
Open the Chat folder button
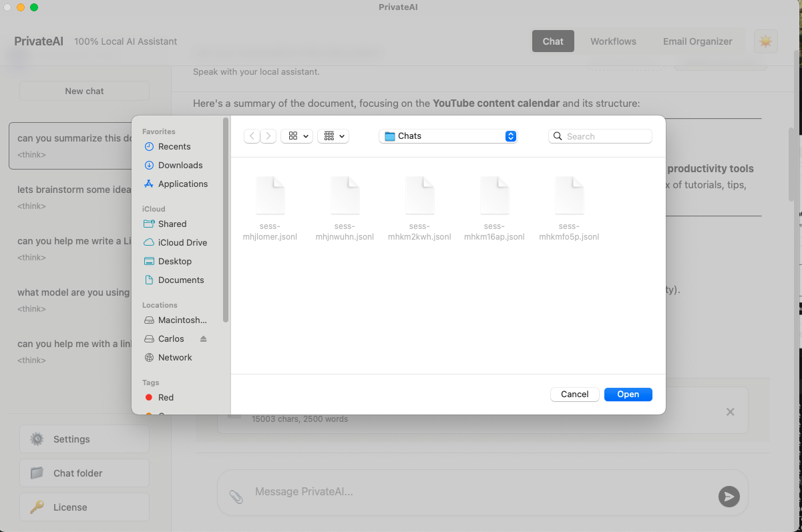[84, 473]
